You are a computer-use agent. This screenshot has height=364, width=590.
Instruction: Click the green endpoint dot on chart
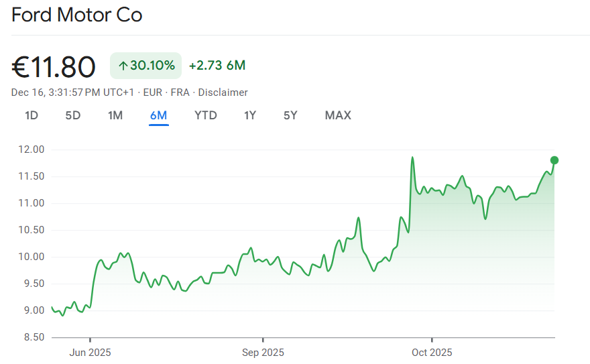pos(554,160)
